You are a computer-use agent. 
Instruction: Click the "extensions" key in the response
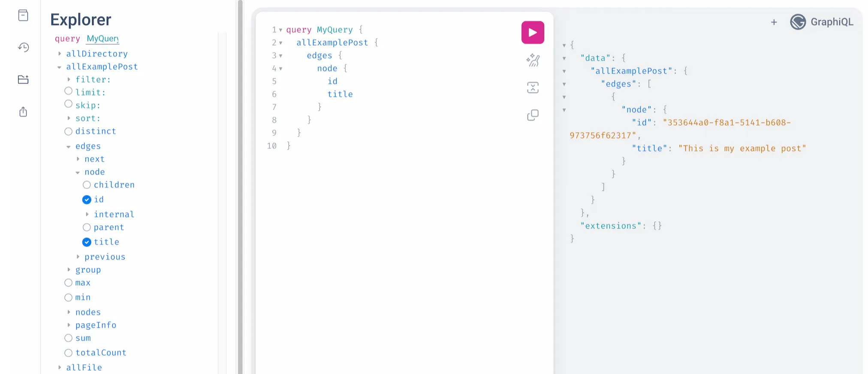[x=611, y=225]
